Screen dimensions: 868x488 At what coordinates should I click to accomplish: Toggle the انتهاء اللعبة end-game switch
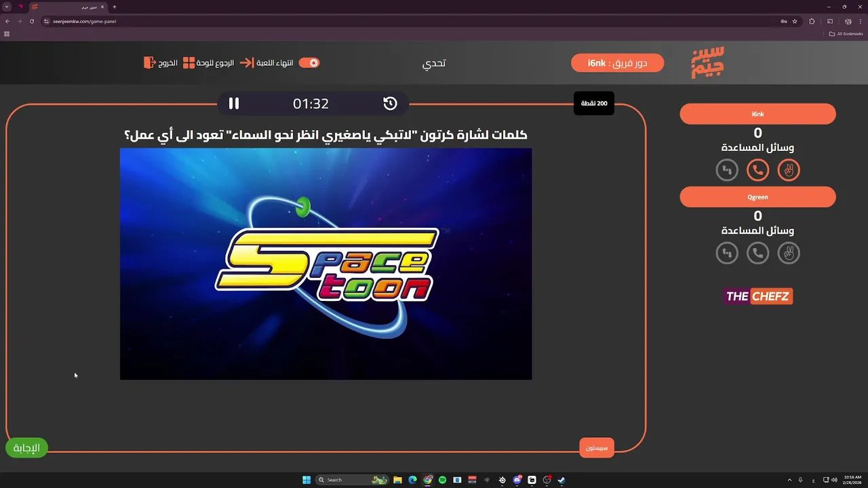click(309, 62)
